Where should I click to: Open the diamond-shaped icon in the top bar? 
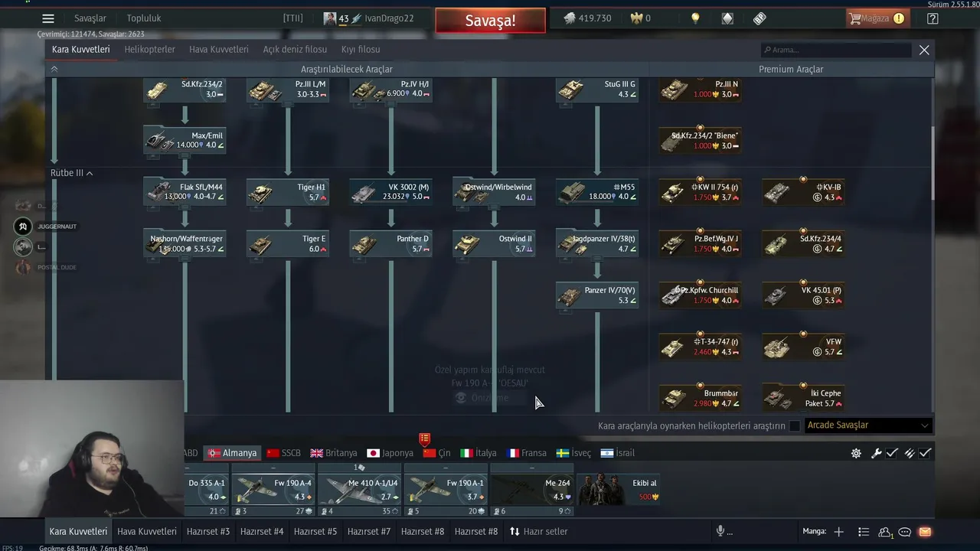coord(727,18)
